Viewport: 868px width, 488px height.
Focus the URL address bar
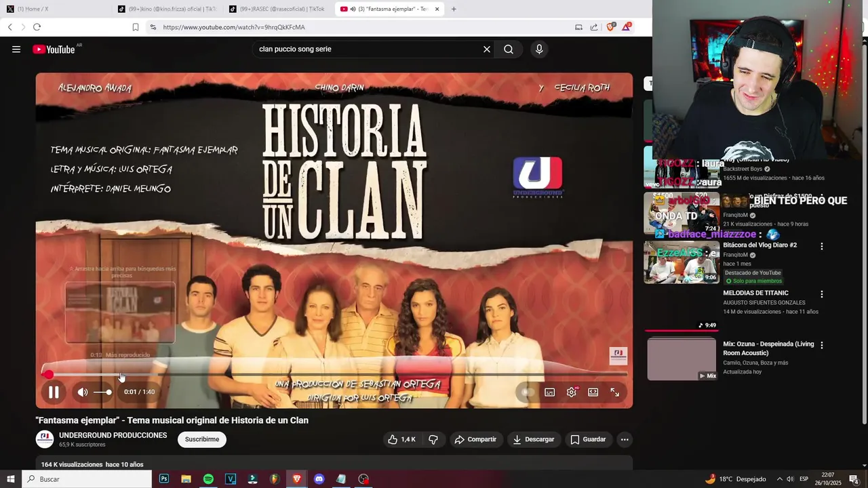coord(363,27)
